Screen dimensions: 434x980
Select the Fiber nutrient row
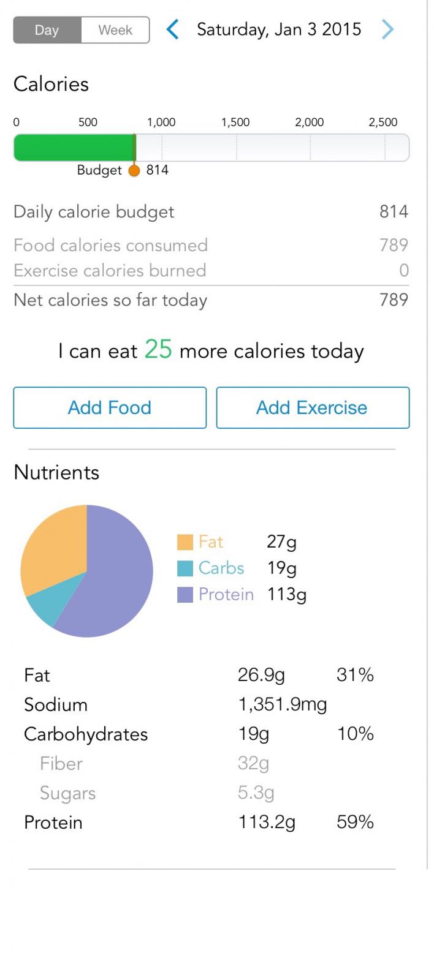pyautogui.click(x=199, y=764)
